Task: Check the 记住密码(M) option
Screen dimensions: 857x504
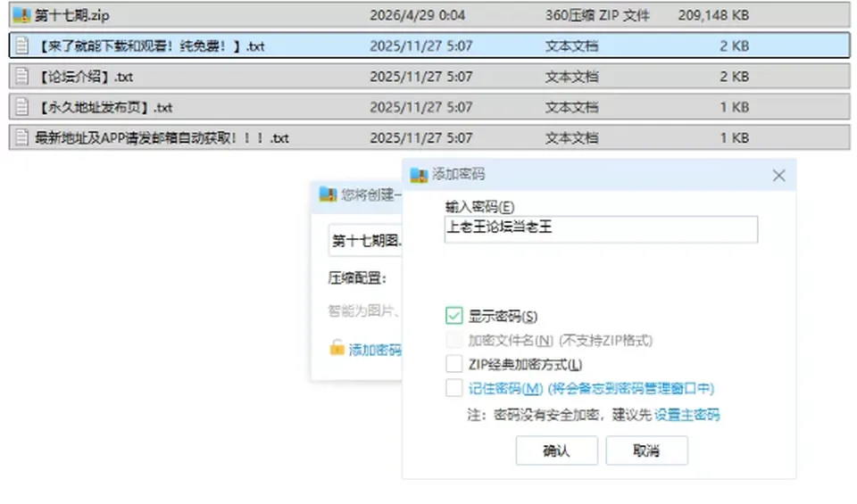Action: click(454, 388)
